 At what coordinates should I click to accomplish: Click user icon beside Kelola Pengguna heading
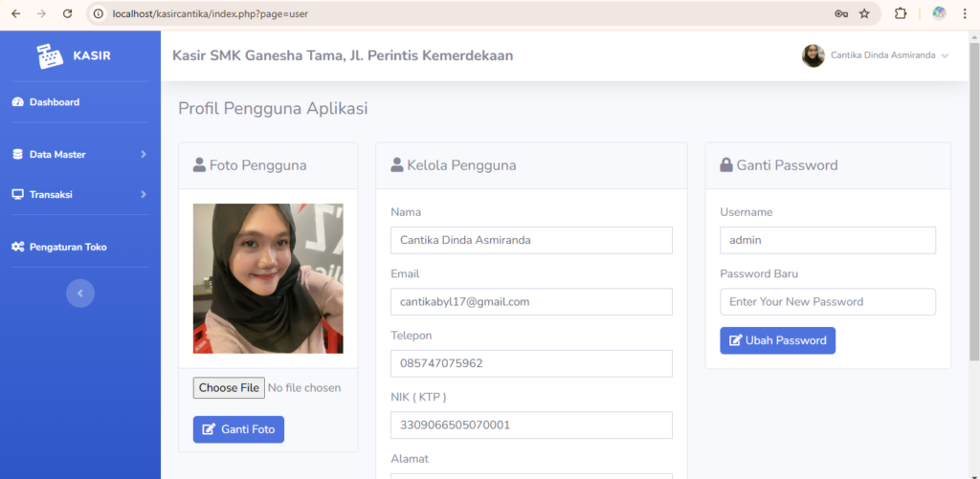(397, 164)
